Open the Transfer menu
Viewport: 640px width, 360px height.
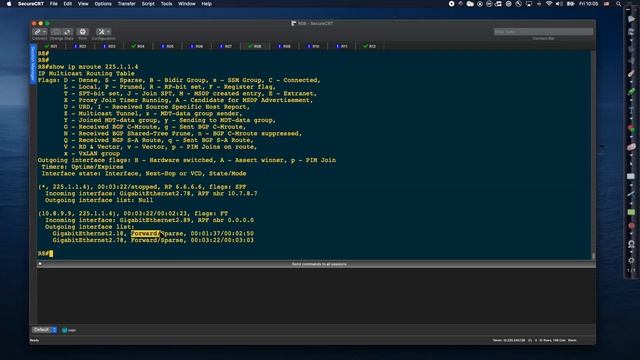click(x=127, y=4)
